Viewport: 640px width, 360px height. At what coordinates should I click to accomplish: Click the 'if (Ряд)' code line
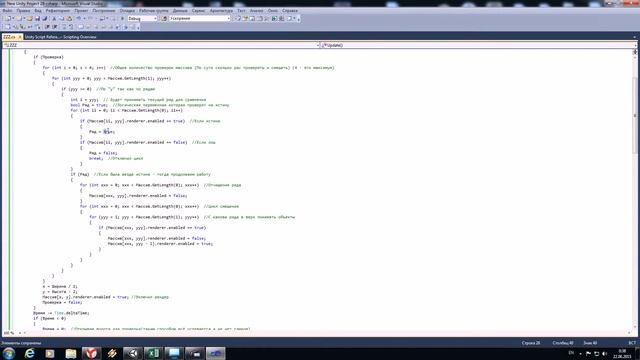(x=80, y=174)
